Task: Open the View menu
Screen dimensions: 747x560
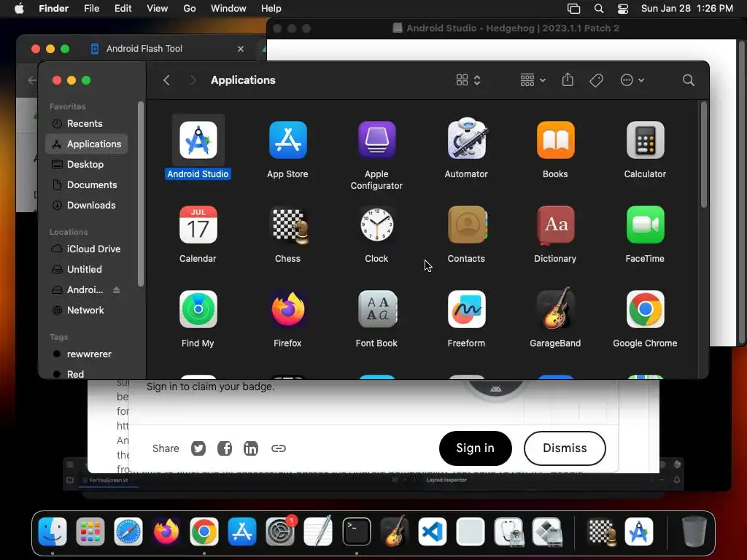Action: point(158,9)
